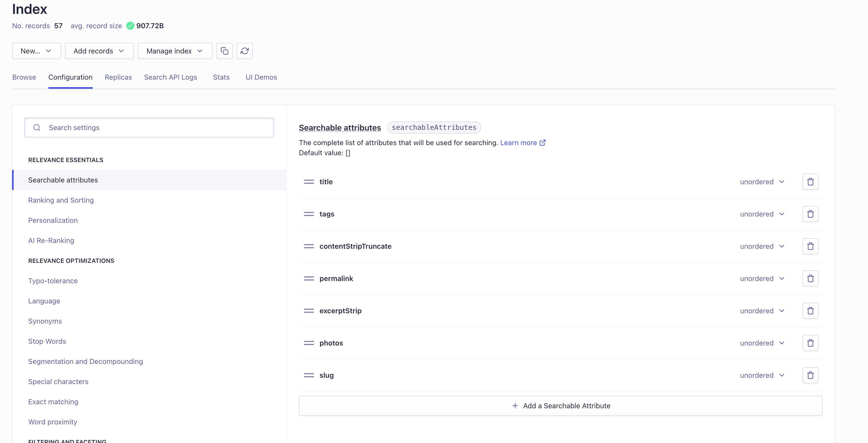This screenshot has height=443, width=868.
Task: Click the refresh index icon
Action: pyautogui.click(x=245, y=51)
